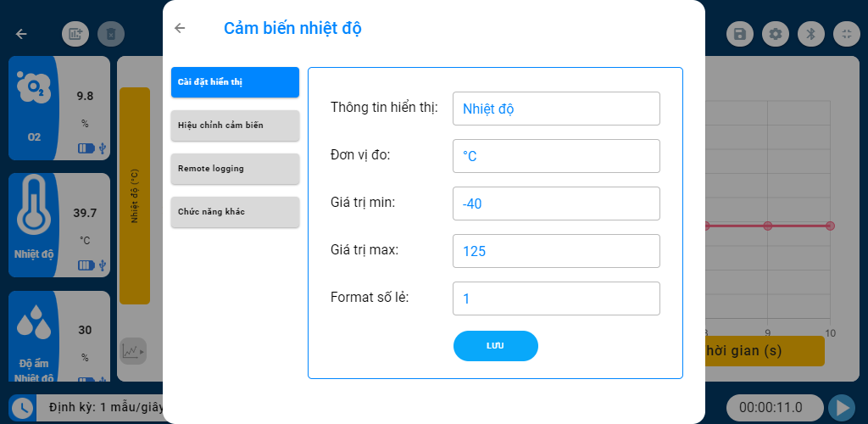Click the exit fullscreen icon
The width and height of the screenshot is (868, 424).
tap(846, 34)
